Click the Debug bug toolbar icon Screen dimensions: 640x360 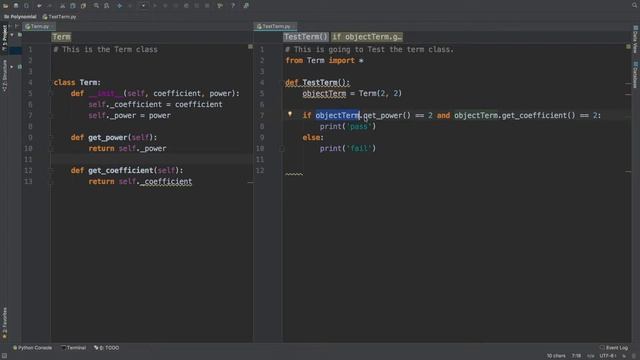point(165,6)
